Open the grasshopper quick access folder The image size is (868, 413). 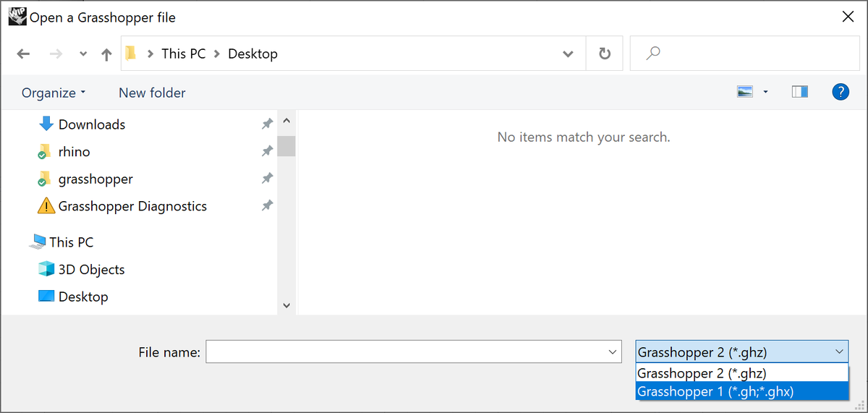click(95, 179)
